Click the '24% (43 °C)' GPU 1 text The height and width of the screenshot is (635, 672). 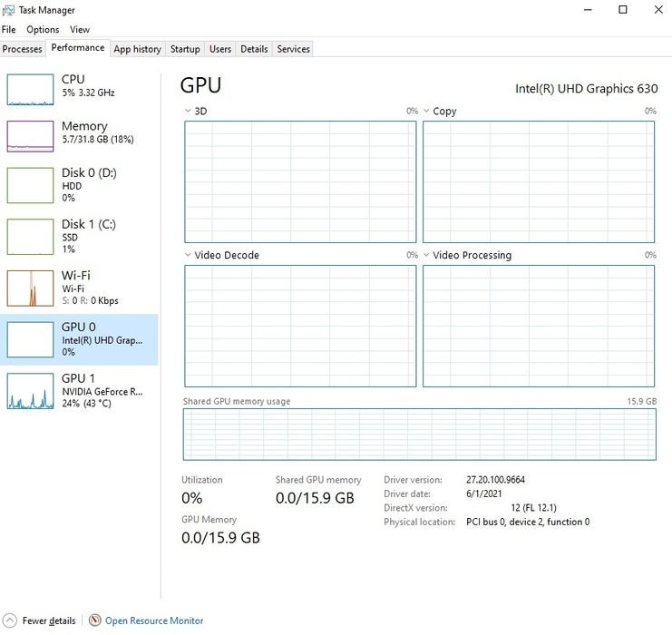(x=87, y=404)
